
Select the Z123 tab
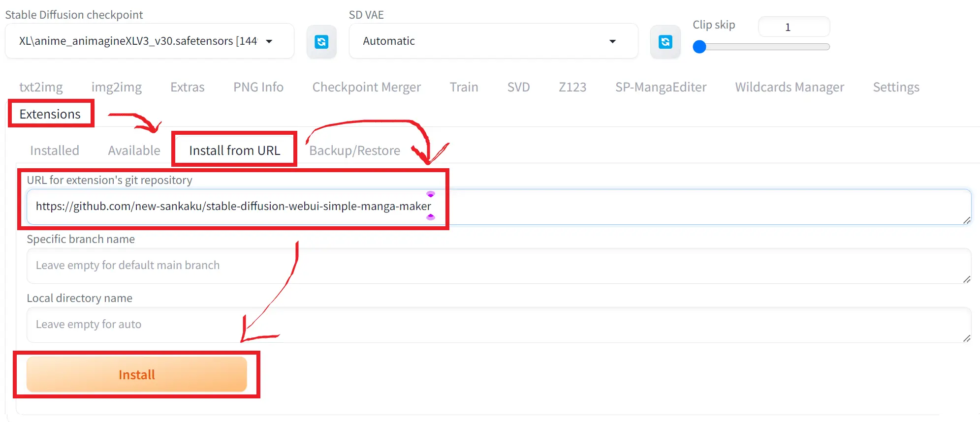(x=572, y=87)
